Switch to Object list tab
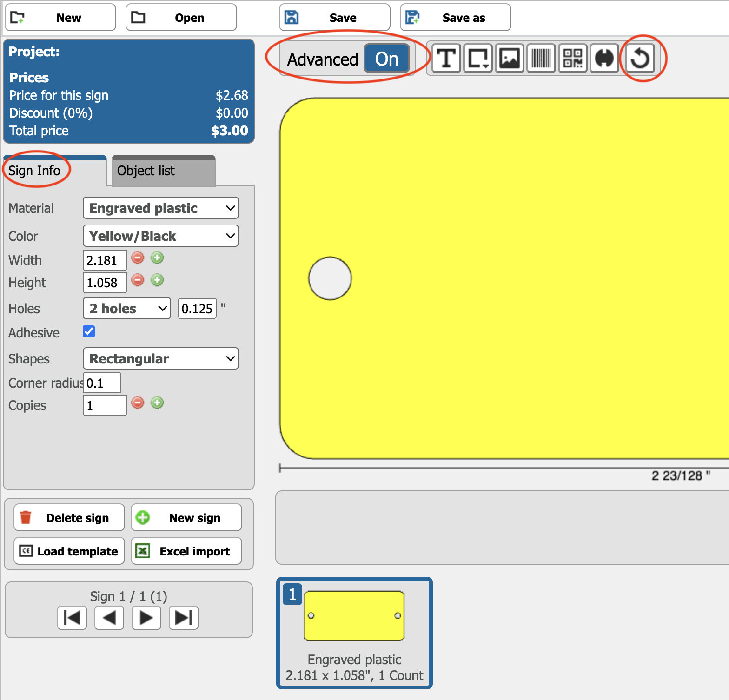 (x=163, y=171)
